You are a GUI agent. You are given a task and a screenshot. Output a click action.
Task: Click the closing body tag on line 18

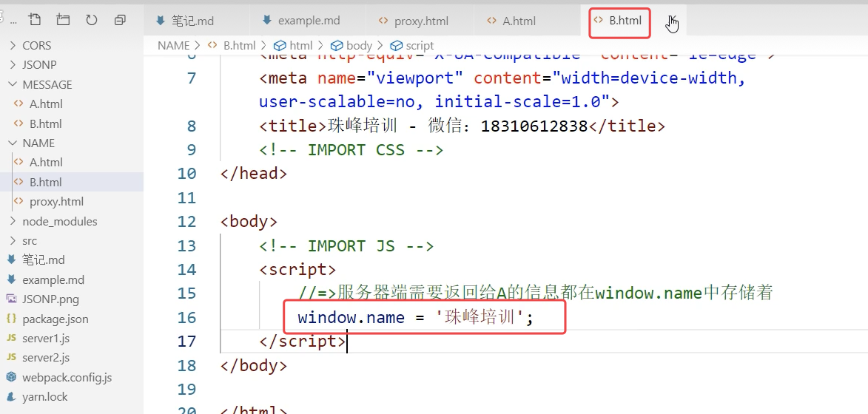254,365
